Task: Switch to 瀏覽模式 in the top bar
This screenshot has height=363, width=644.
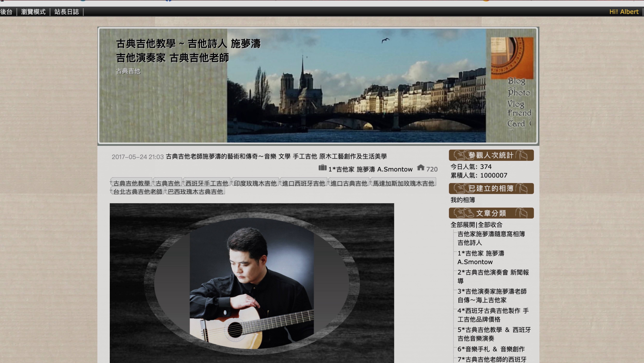Action: point(33,12)
